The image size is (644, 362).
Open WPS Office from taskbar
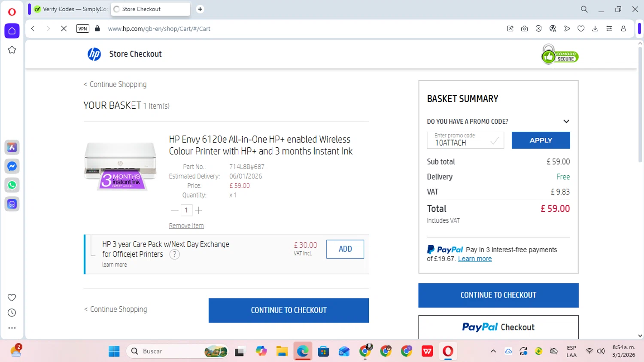[427, 351]
